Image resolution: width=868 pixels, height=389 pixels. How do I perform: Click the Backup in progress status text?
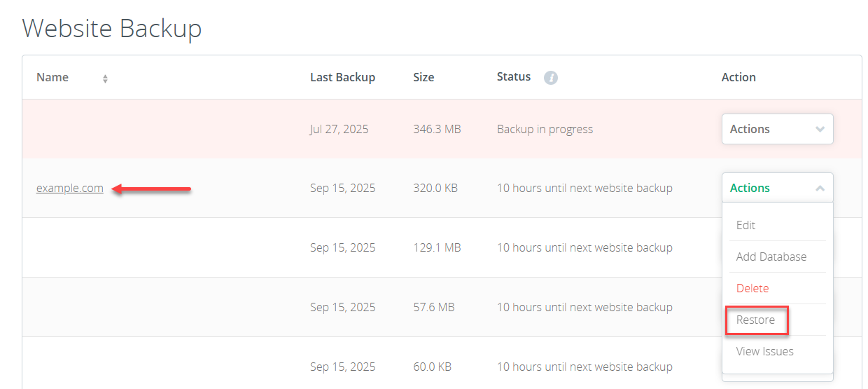pyautogui.click(x=545, y=129)
